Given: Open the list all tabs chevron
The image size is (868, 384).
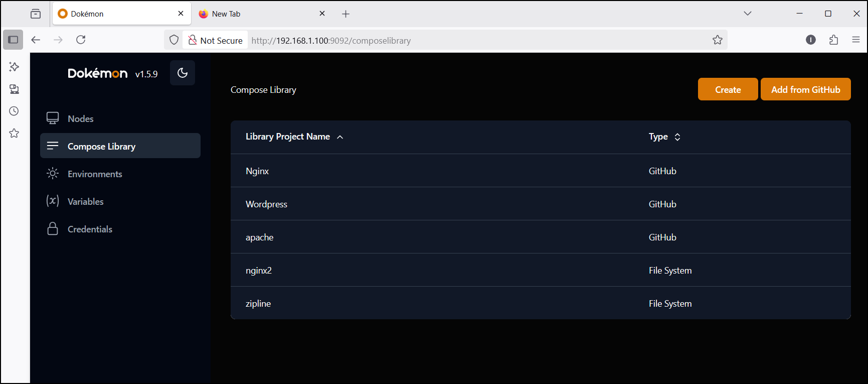Looking at the screenshot, I should click(748, 14).
